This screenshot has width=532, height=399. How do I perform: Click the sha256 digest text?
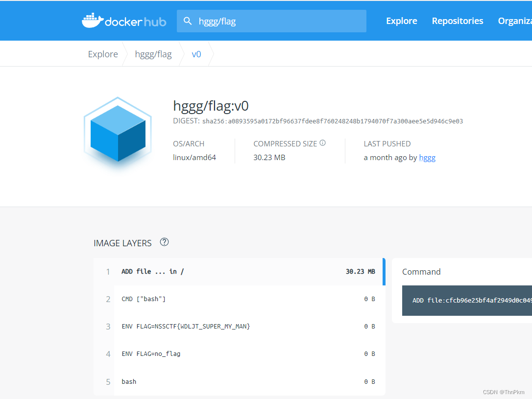click(x=333, y=121)
